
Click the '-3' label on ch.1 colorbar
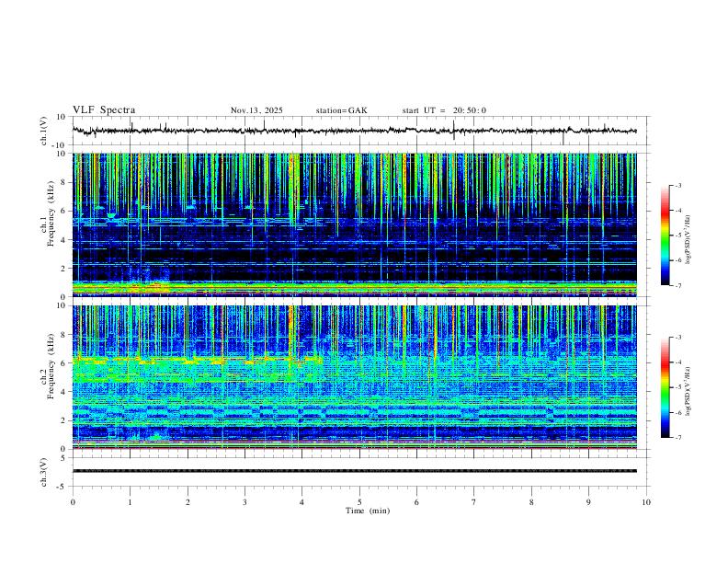[677, 186]
